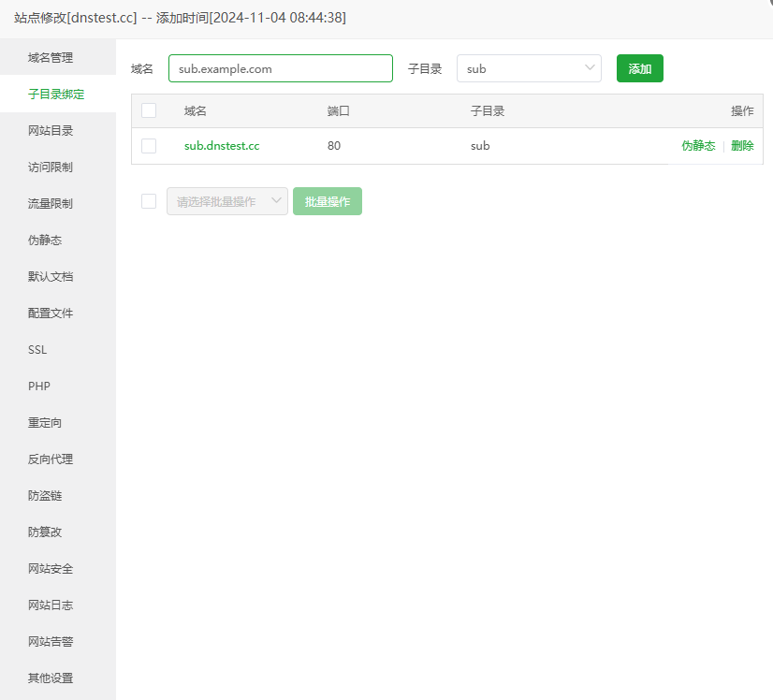Image resolution: width=773 pixels, height=700 pixels.
Task: Check the select-all checkbox in table header
Action: point(147,110)
